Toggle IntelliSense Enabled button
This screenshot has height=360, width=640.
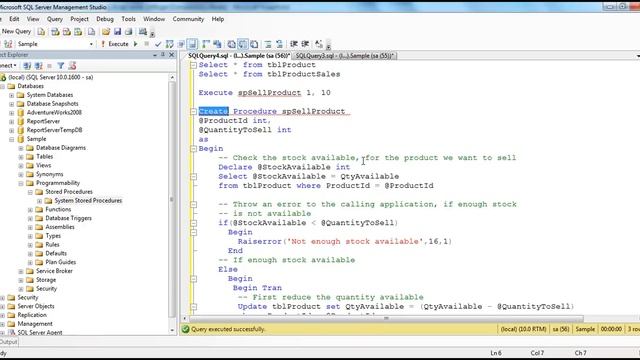tap(193, 44)
